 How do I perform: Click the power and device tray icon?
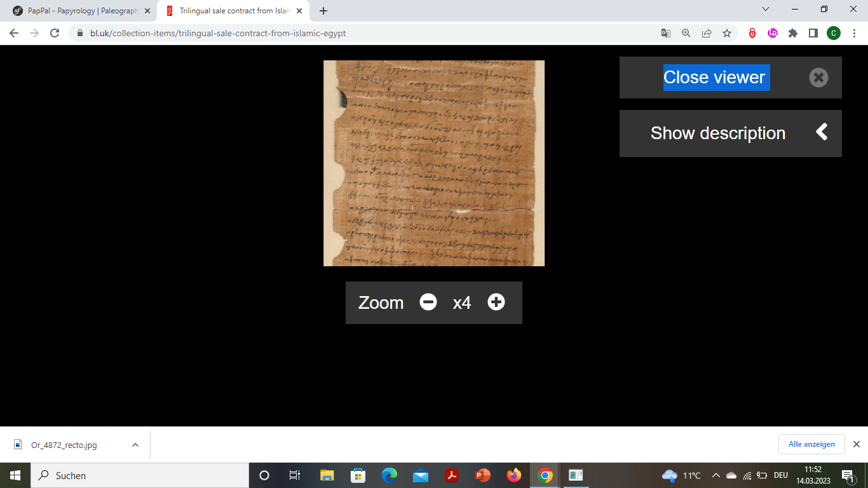pos(762,475)
